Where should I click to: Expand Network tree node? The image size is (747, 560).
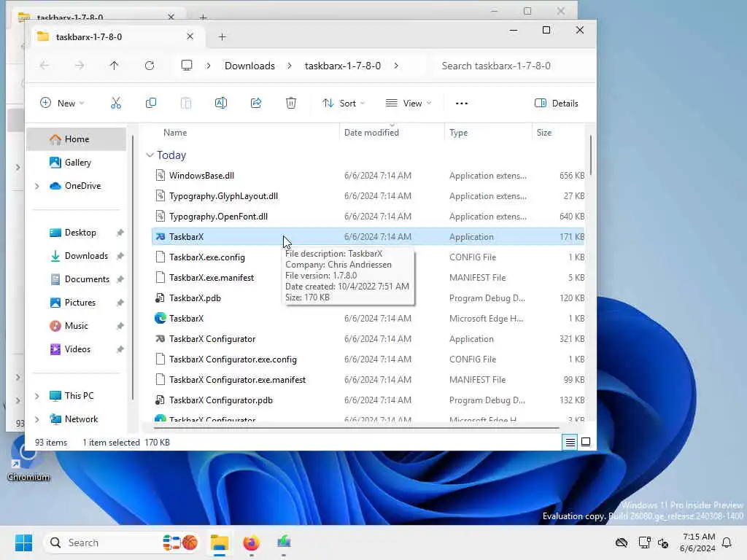point(36,419)
